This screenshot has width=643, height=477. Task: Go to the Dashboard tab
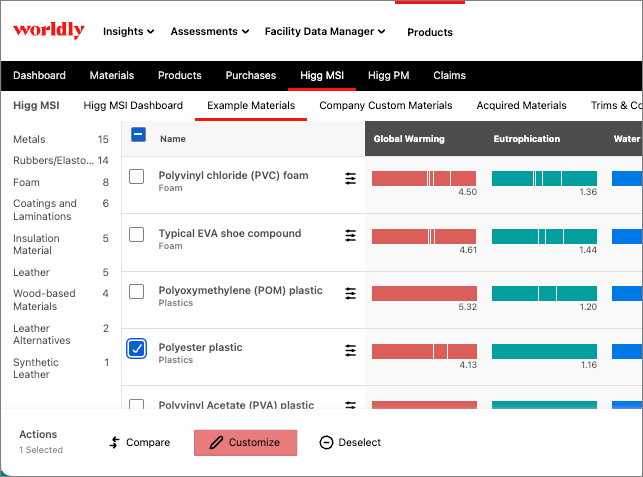coord(39,75)
